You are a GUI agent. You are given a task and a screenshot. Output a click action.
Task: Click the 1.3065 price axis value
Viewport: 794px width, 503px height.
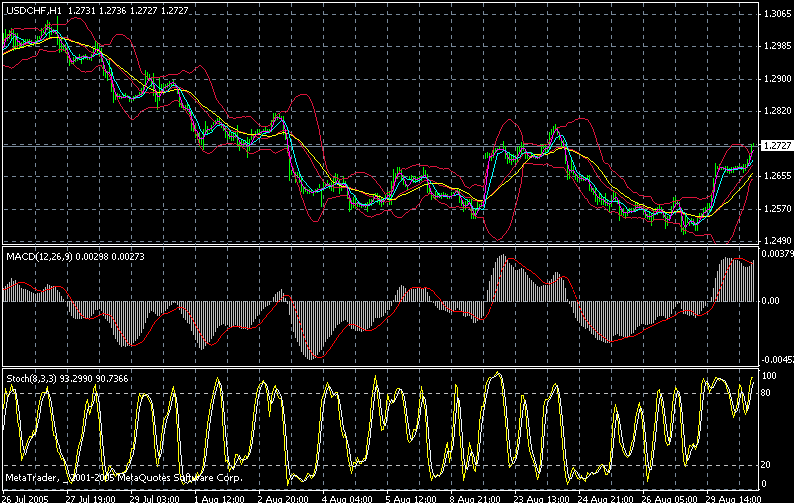(x=777, y=14)
